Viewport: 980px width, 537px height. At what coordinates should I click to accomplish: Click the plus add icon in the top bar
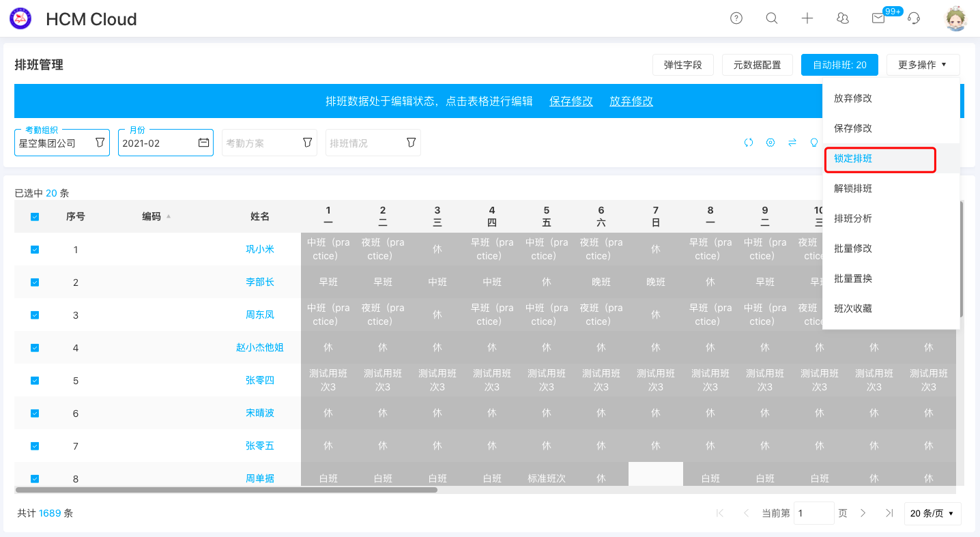[x=807, y=18]
